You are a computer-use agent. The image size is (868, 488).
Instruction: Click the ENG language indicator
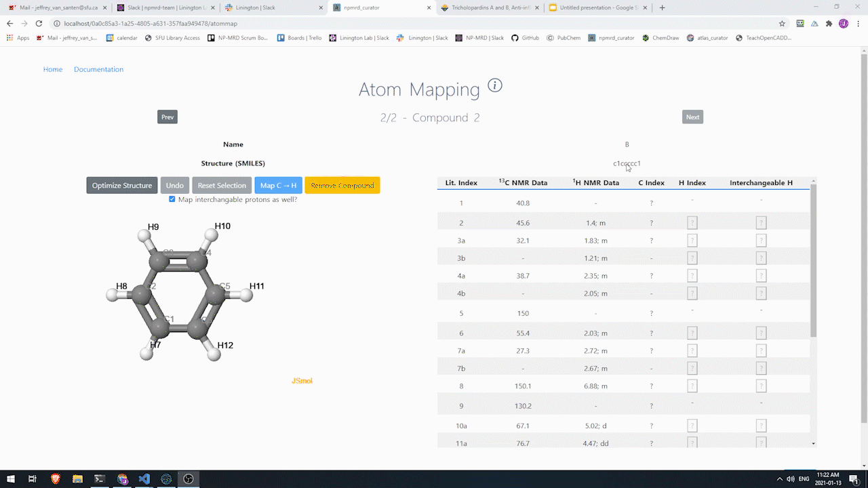point(804,479)
